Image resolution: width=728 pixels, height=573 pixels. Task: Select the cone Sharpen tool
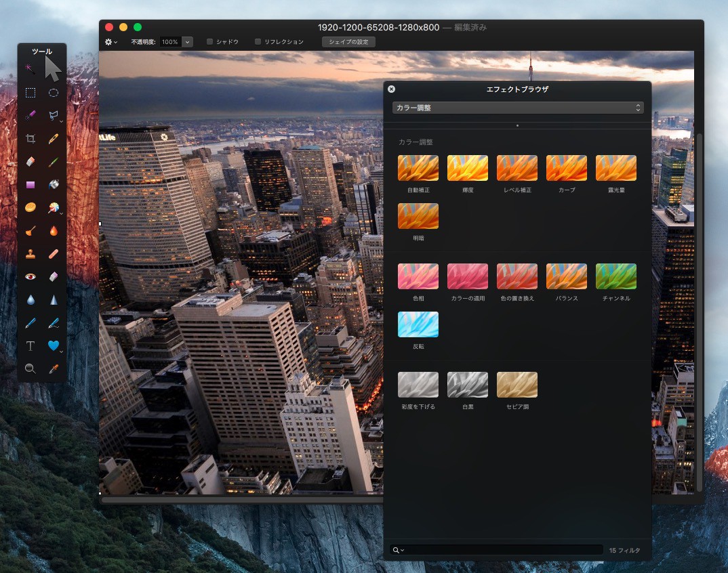54,300
